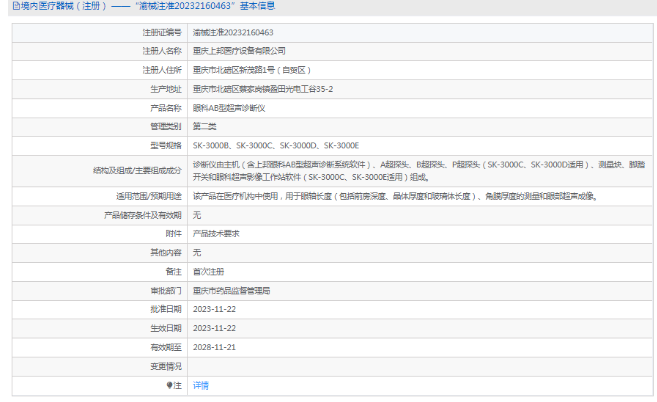Viewport: 657px width, 402px height.
Task: Click the 第二类 management category value
Action: [204, 126]
